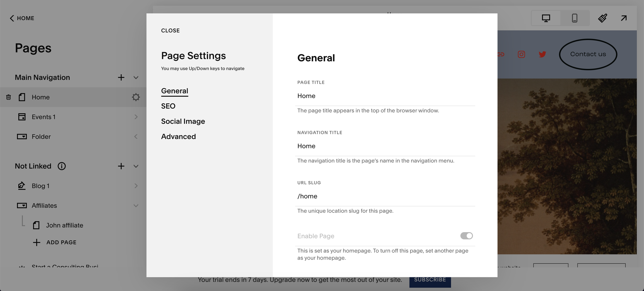644x291 pixels.
Task: Collapse the Affiliates folder chevron
Action: click(136, 206)
